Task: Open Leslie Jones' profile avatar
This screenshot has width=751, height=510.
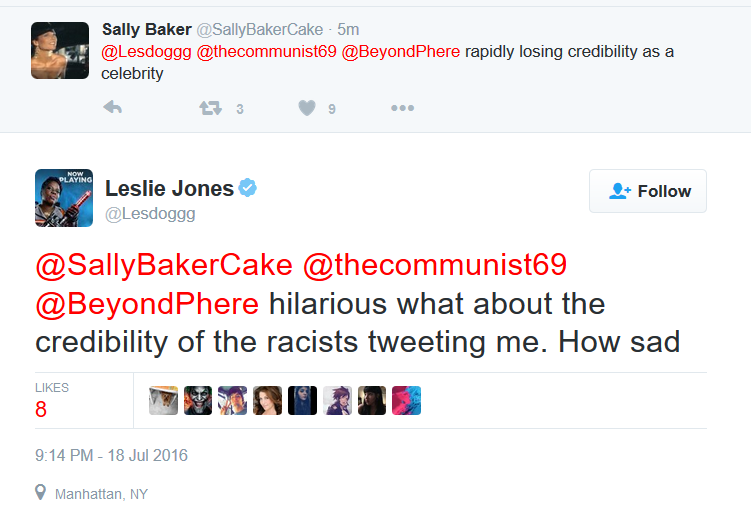Action: coord(64,198)
